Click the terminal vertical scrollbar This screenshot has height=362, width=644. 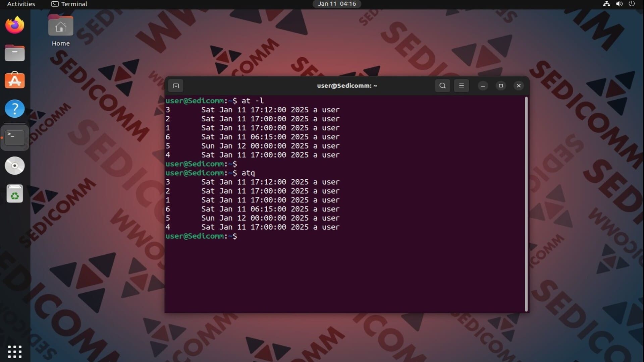point(526,204)
